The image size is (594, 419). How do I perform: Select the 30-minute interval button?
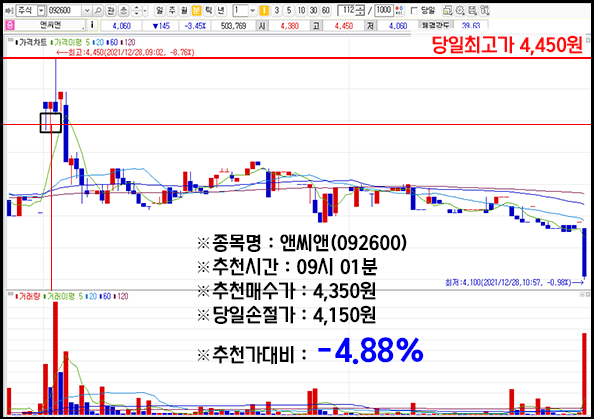coord(313,11)
